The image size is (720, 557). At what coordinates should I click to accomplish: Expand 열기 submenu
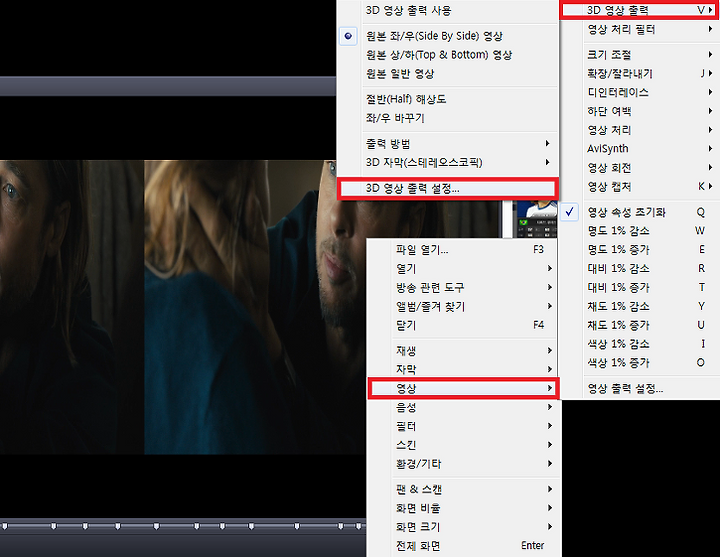tap(464, 269)
